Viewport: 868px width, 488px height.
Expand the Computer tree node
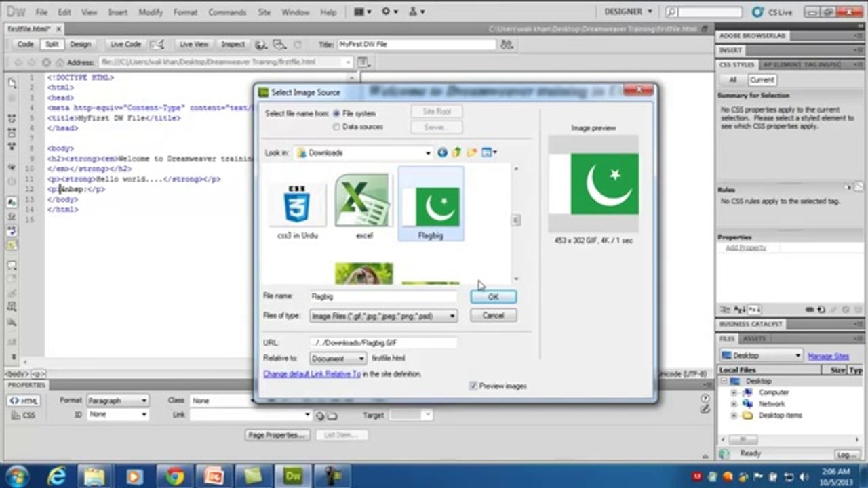point(733,392)
